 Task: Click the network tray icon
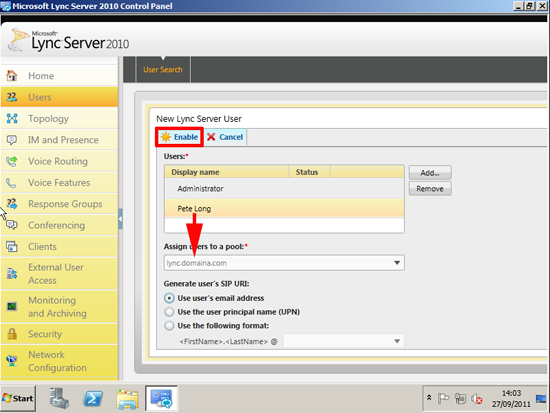click(460, 398)
